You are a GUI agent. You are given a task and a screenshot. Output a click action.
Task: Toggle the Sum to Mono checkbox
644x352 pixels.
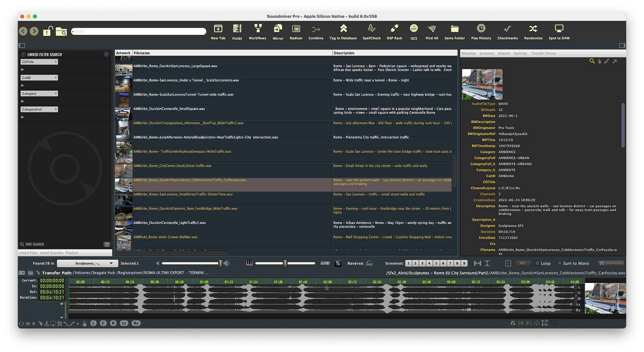[559, 263]
